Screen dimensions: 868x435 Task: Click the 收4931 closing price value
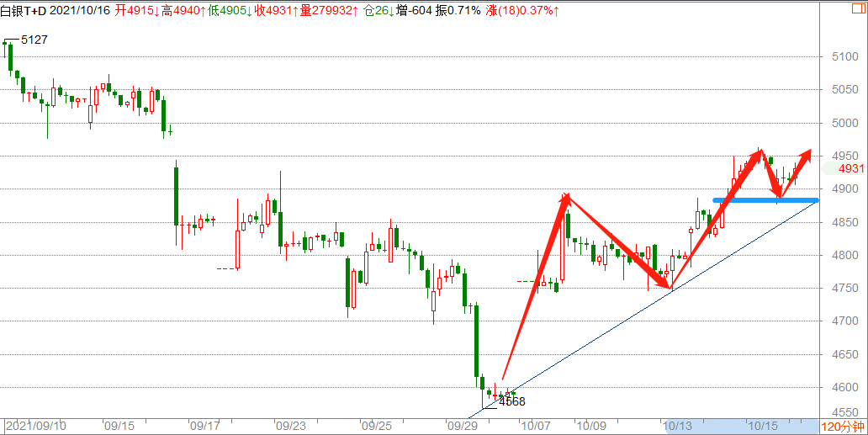(x=276, y=9)
